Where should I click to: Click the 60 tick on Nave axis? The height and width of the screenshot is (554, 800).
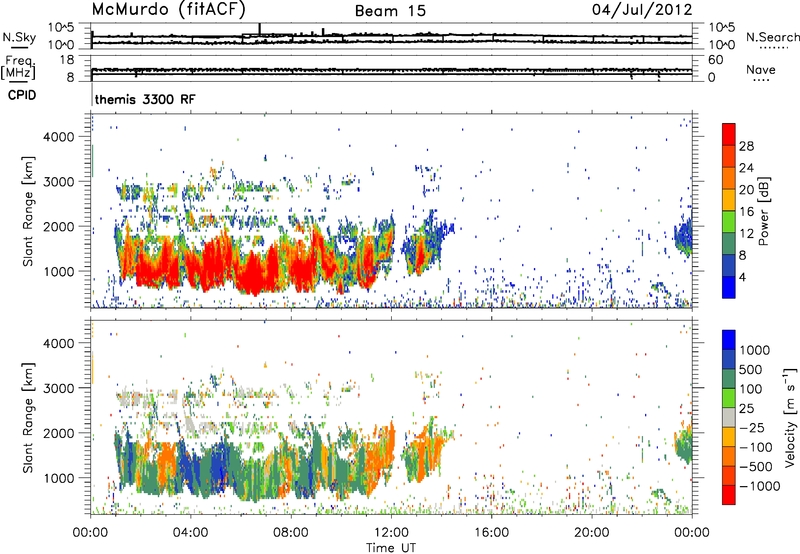715,60
